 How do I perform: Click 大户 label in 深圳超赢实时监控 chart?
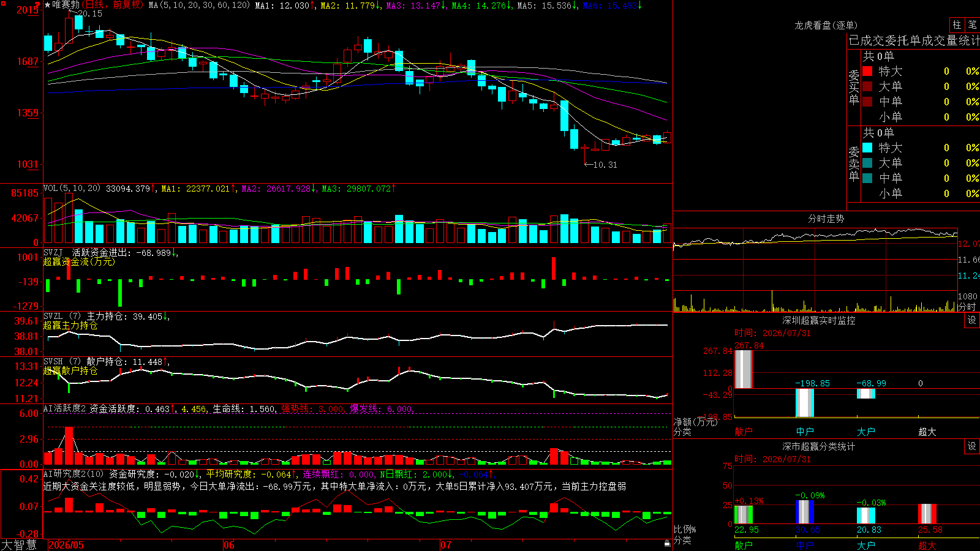coord(866,432)
